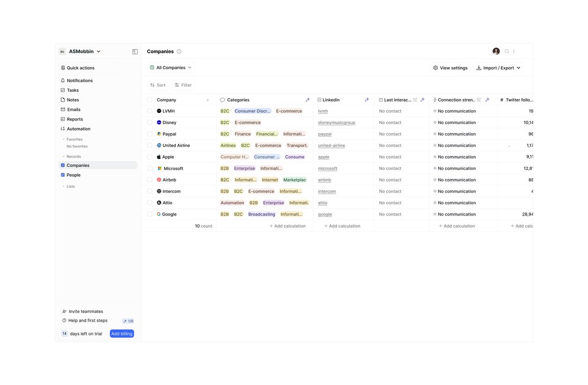This screenshot has width=588, height=385.
Task: Select People under Records
Action: (x=98, y=175)
